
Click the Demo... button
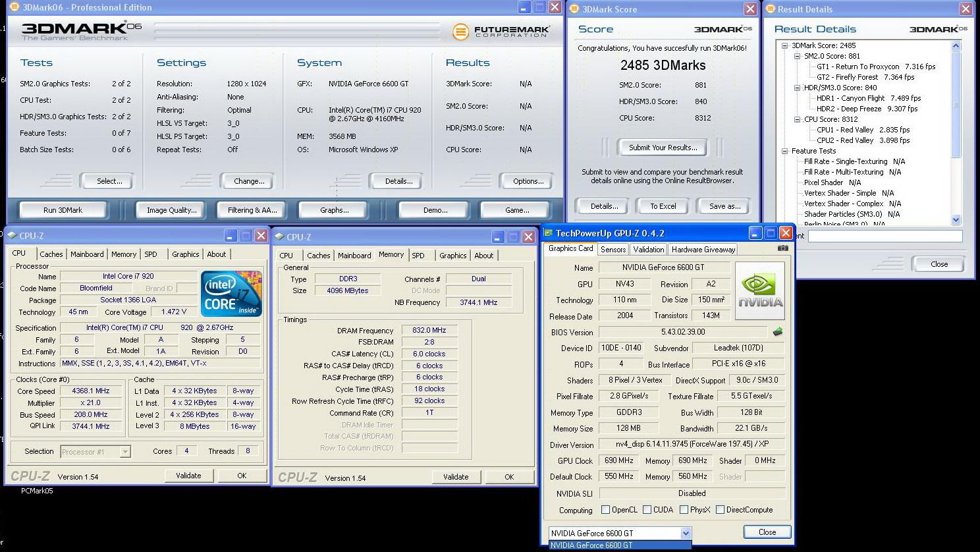(x=435, y=210)
